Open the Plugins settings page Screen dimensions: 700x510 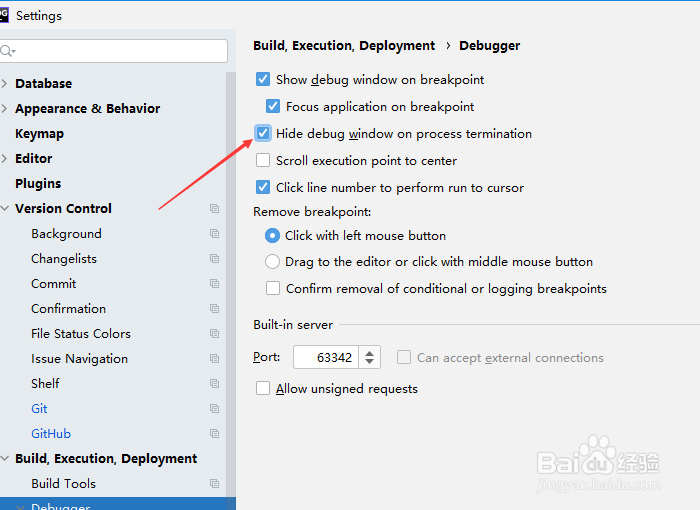click(x=38, y=184)
